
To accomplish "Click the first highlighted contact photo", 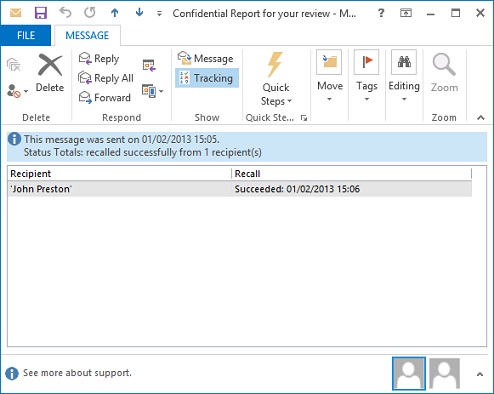I will tap(409, 373).
